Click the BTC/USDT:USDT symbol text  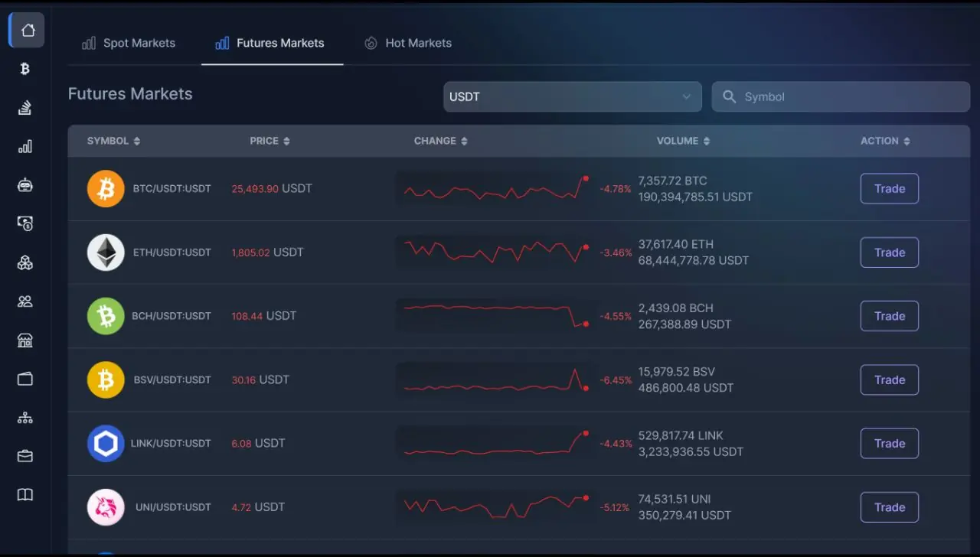pos(171,188)
